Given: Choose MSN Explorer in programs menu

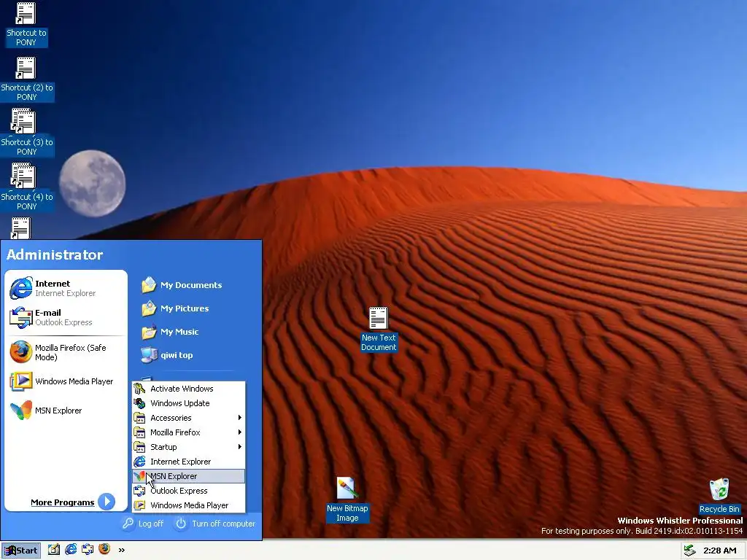Looking at the screenshot, I should pyautogui.click(x=189, y=476).
